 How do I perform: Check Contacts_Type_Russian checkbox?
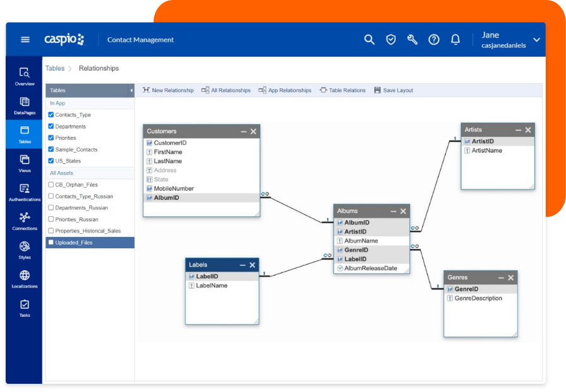pos(51,196)
